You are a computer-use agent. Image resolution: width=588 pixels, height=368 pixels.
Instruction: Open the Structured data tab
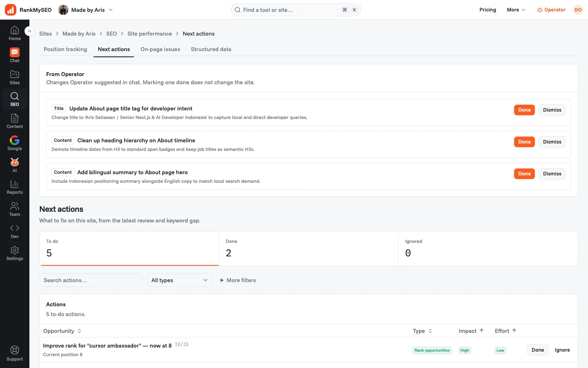click(211, 49)
